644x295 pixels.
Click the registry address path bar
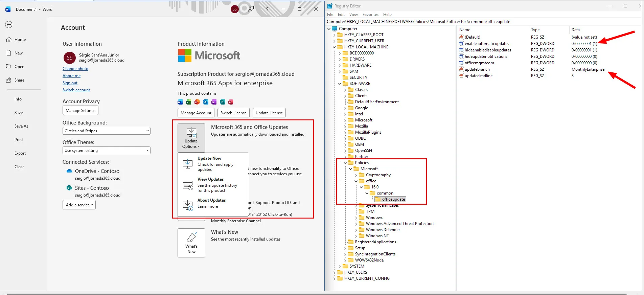pos(483,21)
